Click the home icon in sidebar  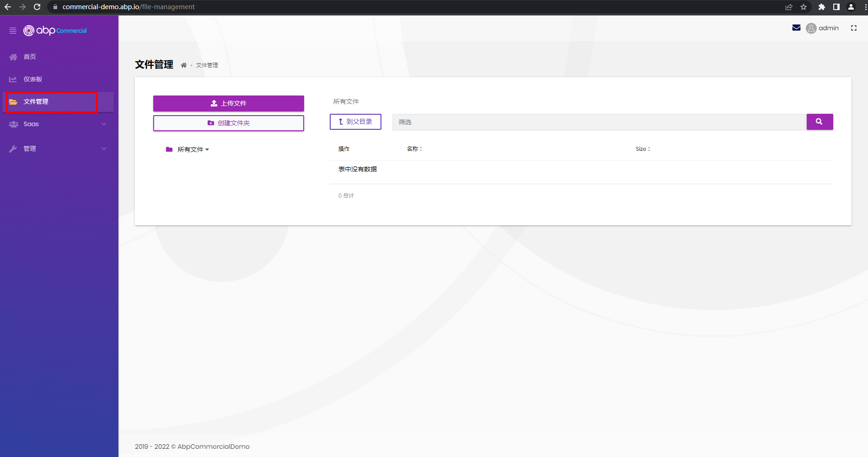[x=13, y=57]
